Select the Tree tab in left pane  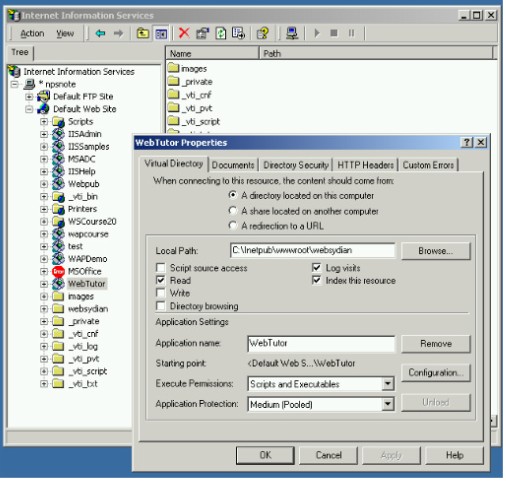(20, 52)
